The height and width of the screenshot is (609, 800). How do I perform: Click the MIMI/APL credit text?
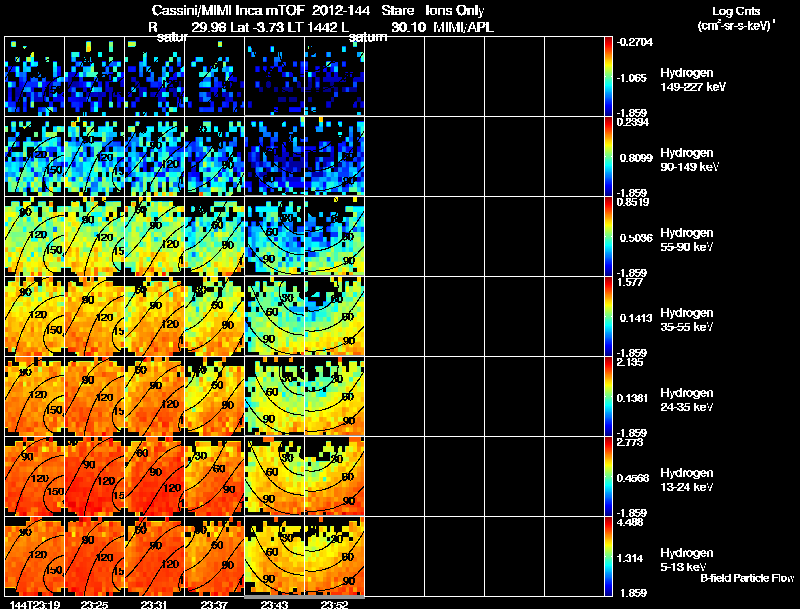tap(463, 27)
